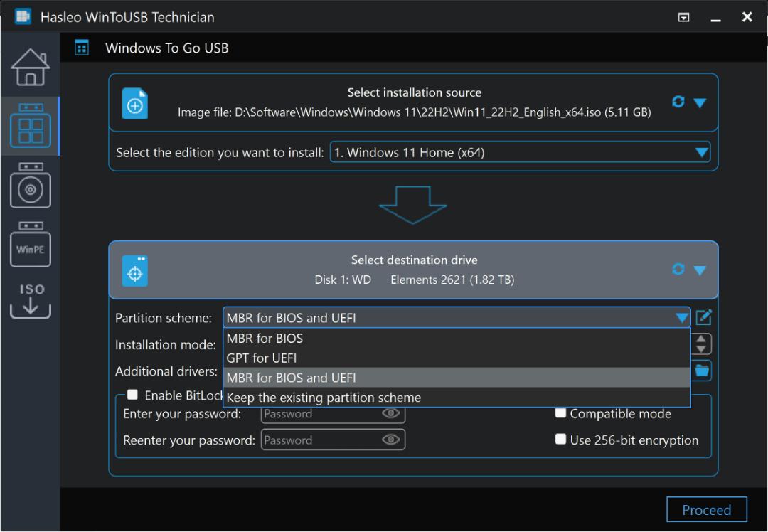Expand the destination drive options arrow
768x532 pixels.
click(x=700, y=270)
